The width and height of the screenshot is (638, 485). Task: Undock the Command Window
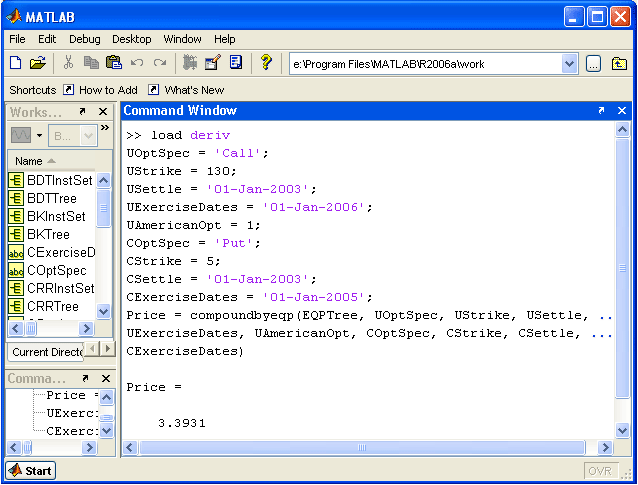pyautogui.click(x=601, y=110)
